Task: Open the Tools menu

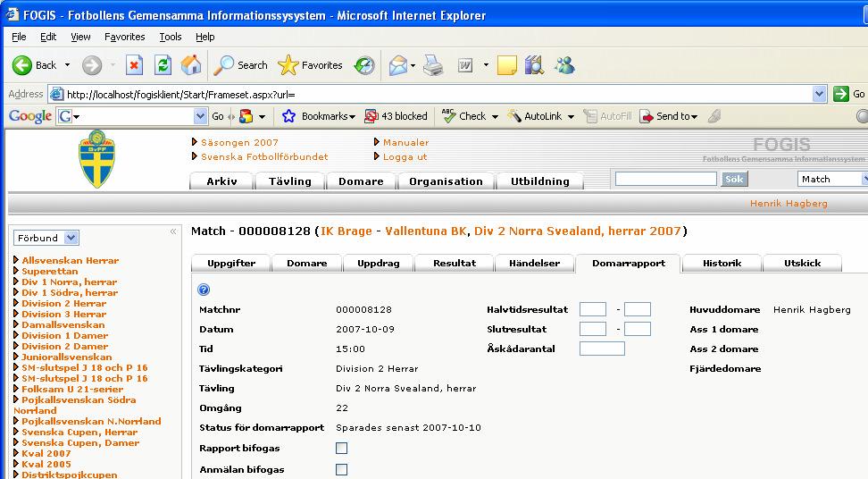Action: click(171, 37)
